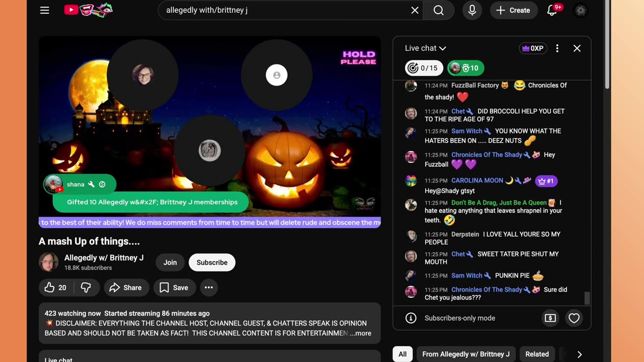Open the Create menu

(513, 10)
